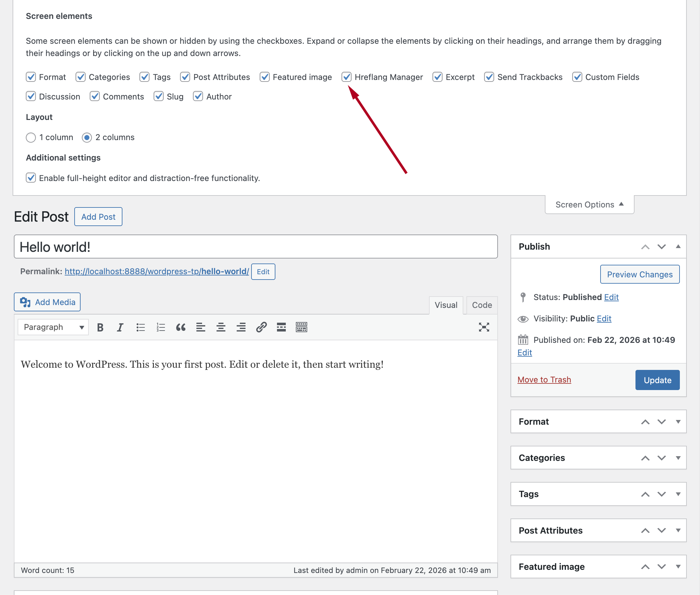Insert a Read More tag

[281, 327]
